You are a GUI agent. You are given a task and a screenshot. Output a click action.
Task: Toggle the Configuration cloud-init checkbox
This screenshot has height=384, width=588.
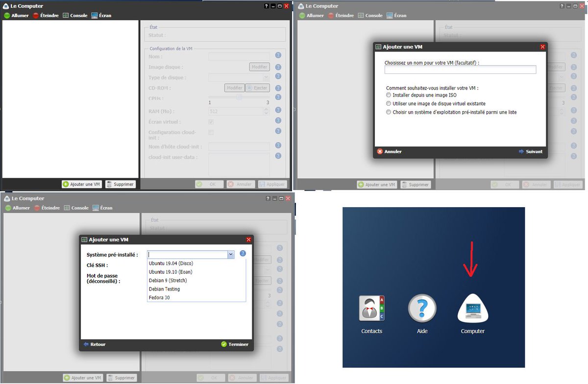pyautogui.click(x=211, y=132)
